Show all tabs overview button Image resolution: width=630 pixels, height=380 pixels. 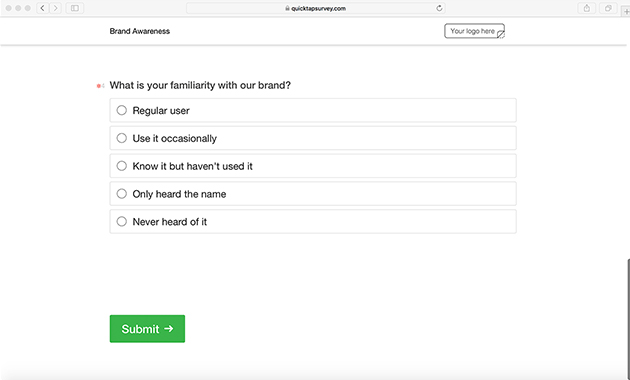tap(608, 8)
